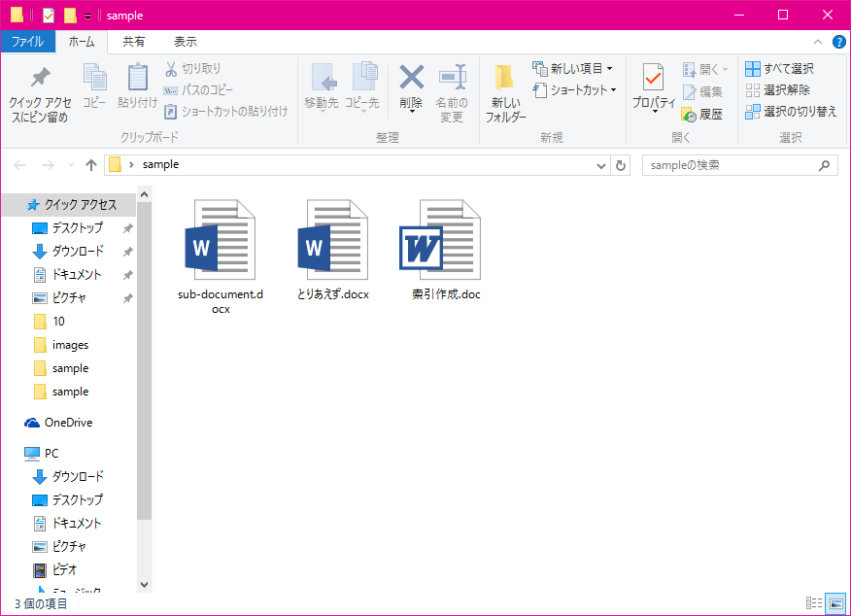Viewport: 851px width, 616px height.
Task: Go back with the back arrow
Action: point(19,165)
